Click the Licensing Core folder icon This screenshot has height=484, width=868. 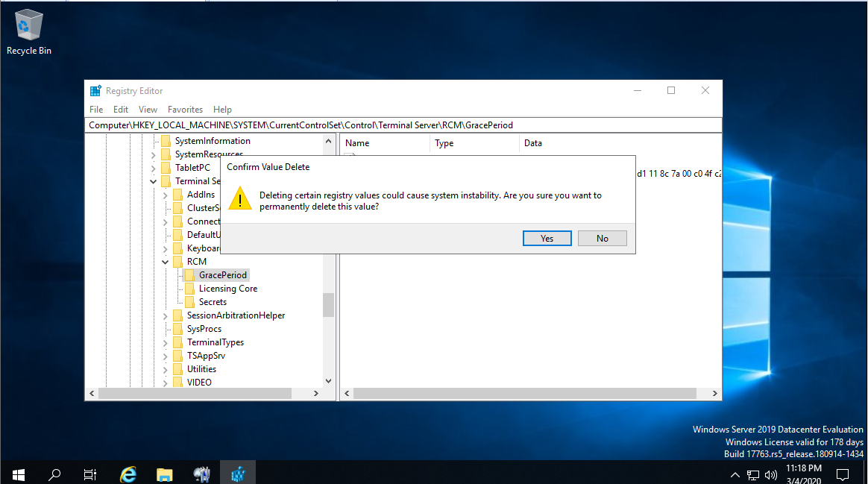point(189,289)
